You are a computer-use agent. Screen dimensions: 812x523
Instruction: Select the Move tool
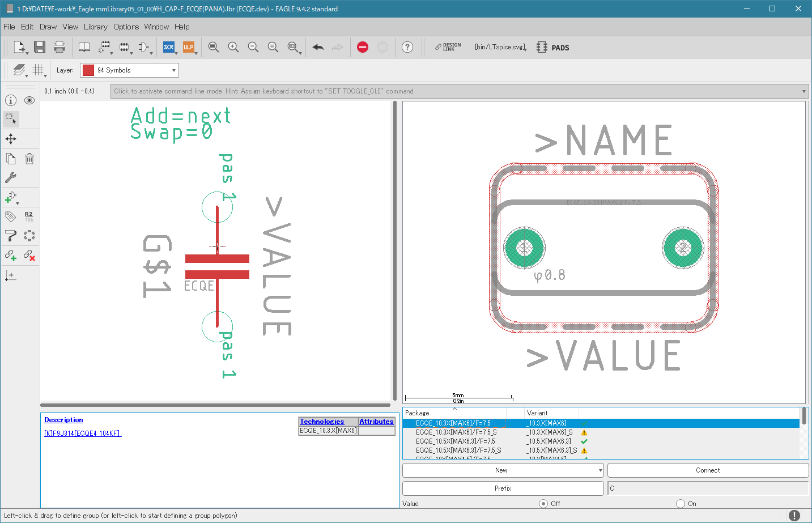11,139
